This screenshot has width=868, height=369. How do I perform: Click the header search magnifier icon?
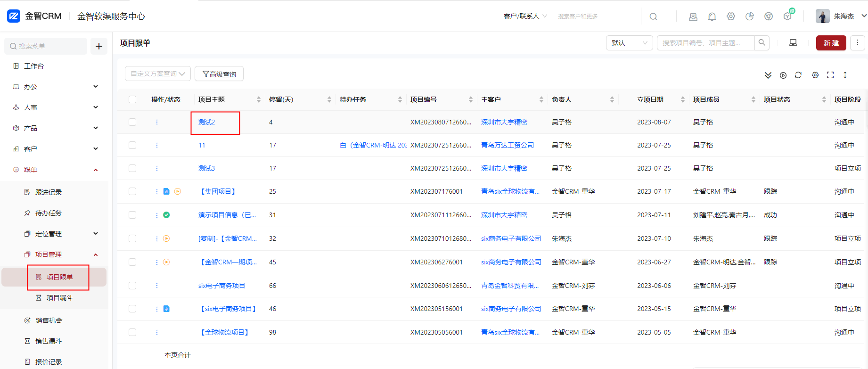coord(653,16)
